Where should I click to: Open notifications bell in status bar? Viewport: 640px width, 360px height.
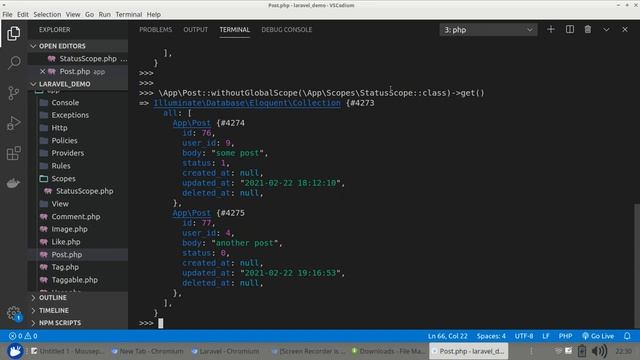(627, 336)
